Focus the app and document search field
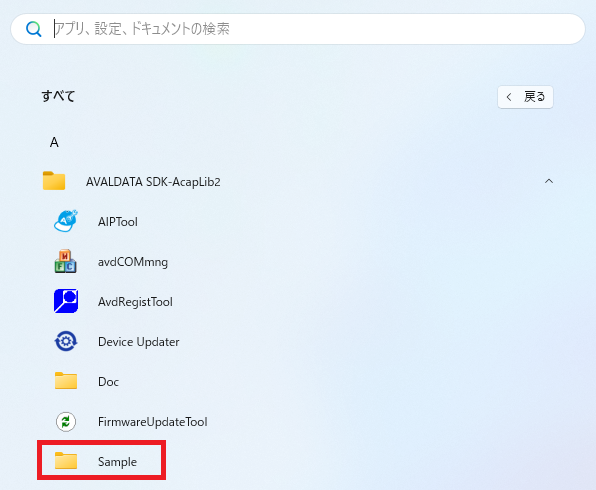 pyautogui.click(x=298, y=29)
